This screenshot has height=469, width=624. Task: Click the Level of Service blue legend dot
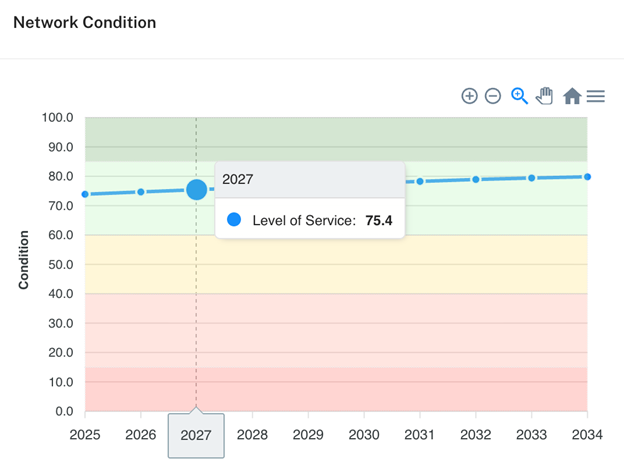[234, 220]
